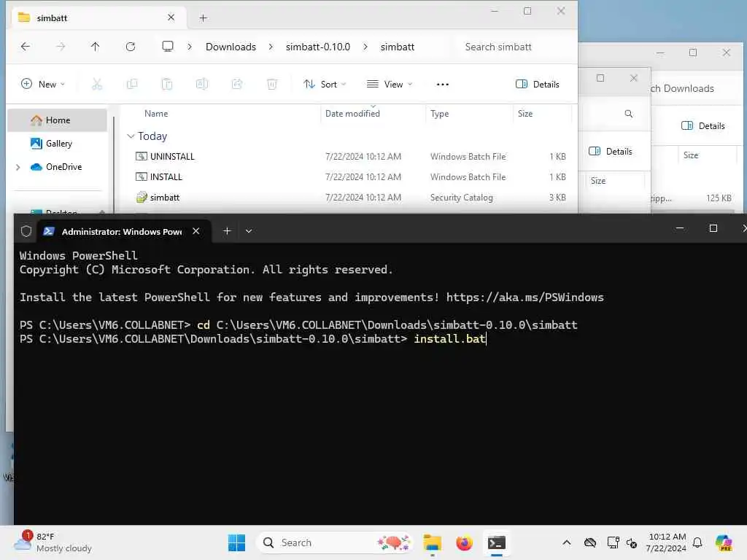The image size is (747, 560).
Task: Open the Windows Start menu
Action: 236,542
